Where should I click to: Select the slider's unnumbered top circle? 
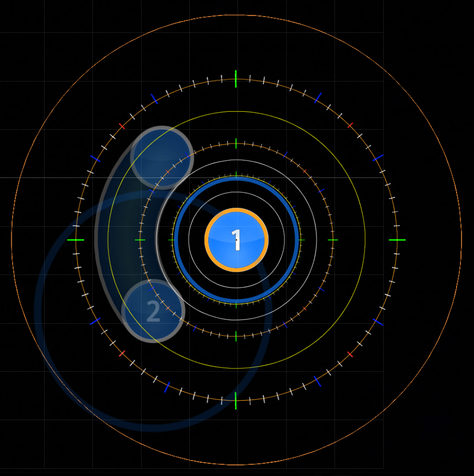(162, 157)
